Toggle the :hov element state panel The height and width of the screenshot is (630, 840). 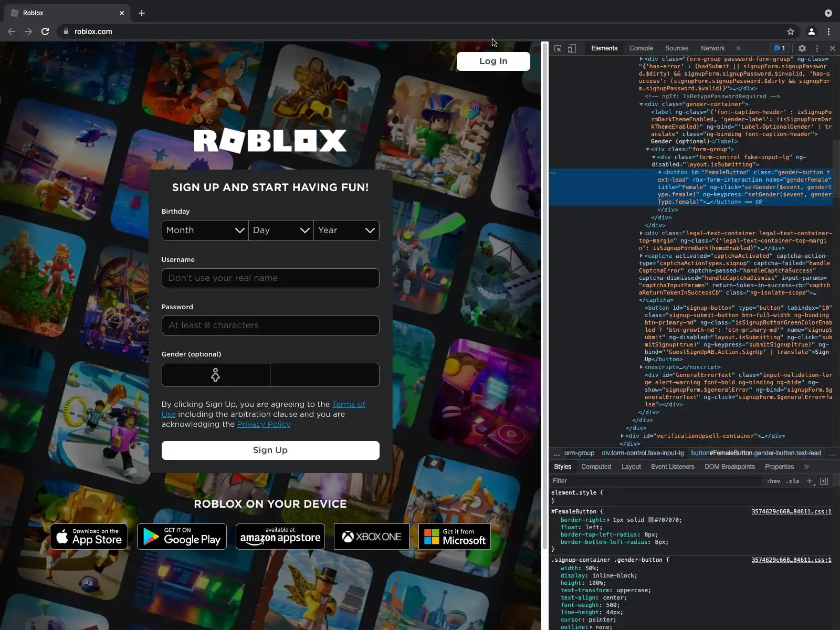(x=773, y=481)
